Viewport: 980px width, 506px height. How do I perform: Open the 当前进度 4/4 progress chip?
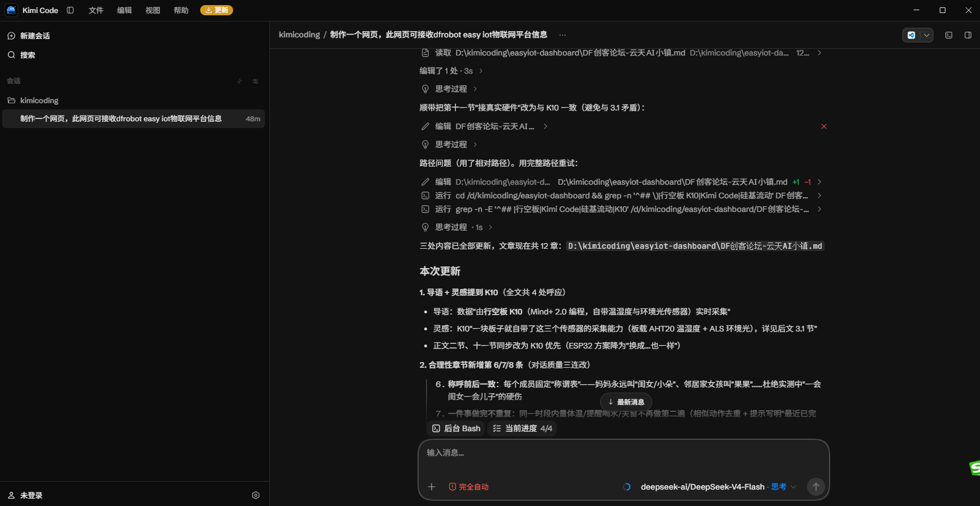click(x=522, y=428)
